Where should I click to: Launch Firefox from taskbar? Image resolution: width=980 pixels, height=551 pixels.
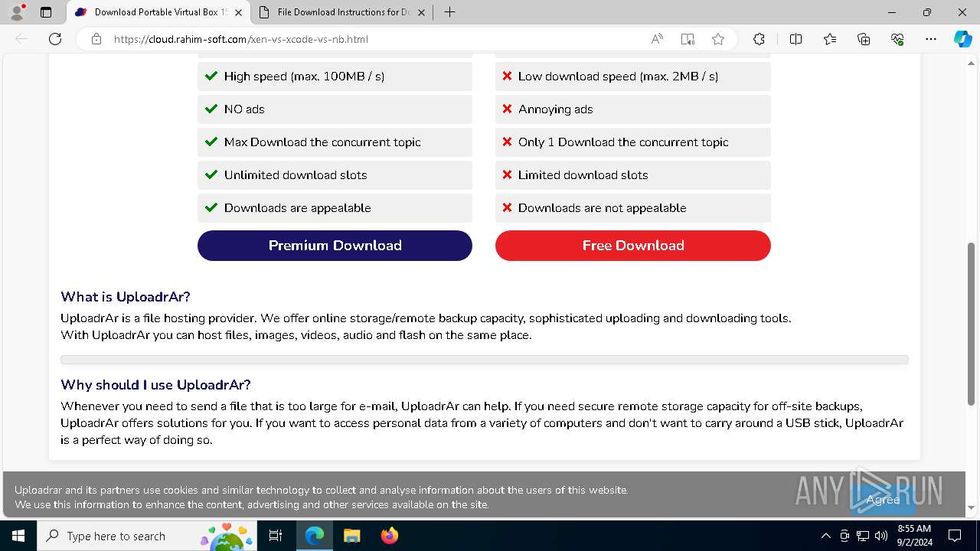pos(389,536)
